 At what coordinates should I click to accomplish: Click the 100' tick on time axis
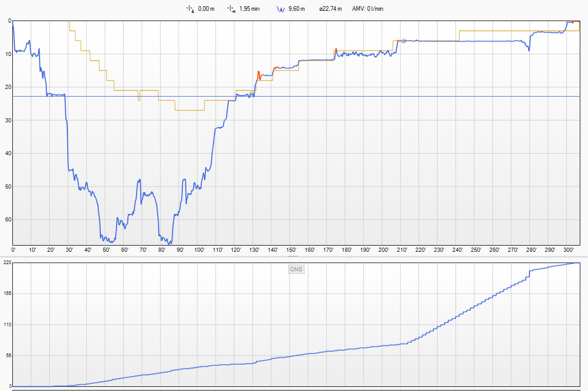click(x=199, y=250)
